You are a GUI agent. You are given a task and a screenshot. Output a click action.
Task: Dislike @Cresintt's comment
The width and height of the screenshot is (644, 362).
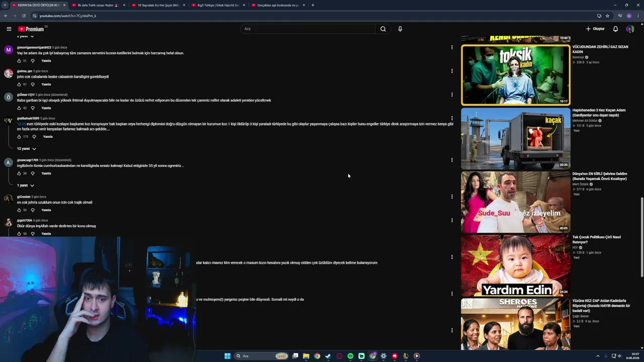(33, 210)
